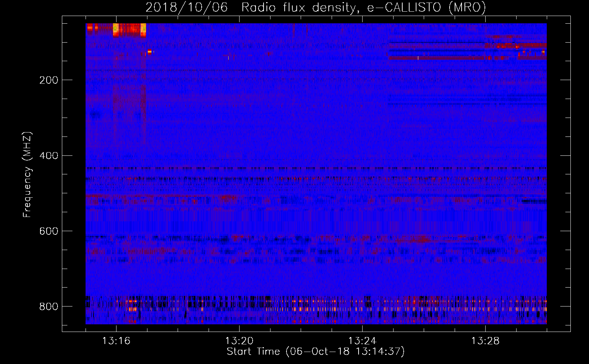The height and width of the screenshot is (364, 589).
Task: Click the 13:28 time tick label
Action: point(485,341)
